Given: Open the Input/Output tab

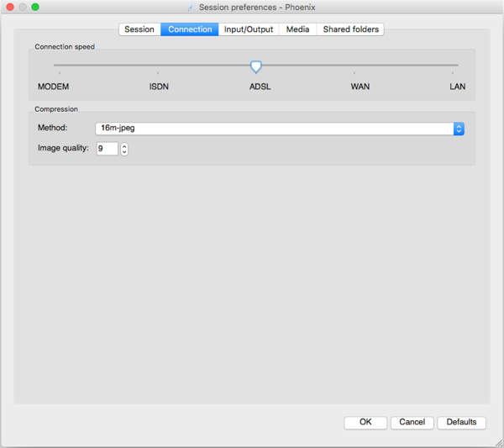Looking at the screenshot, I should point(249,29).
